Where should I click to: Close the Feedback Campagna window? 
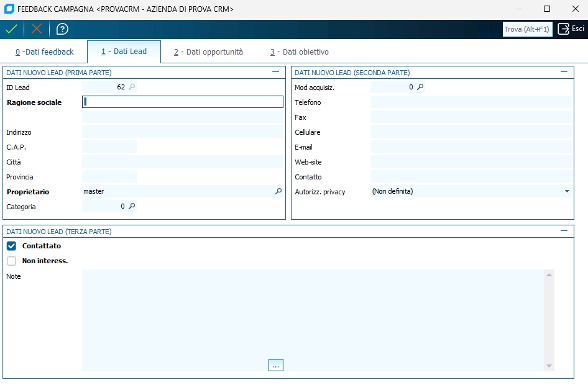tap(576, 9)
